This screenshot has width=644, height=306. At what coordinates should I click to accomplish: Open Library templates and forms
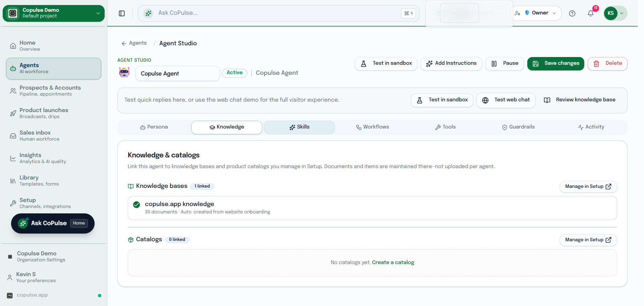click(x=54, y=181)
